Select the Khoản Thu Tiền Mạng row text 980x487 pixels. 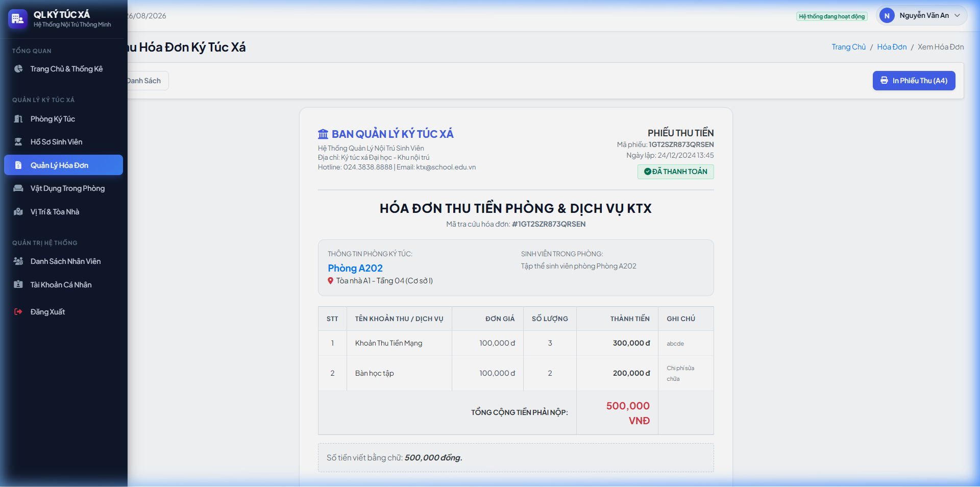coord(388,343)
